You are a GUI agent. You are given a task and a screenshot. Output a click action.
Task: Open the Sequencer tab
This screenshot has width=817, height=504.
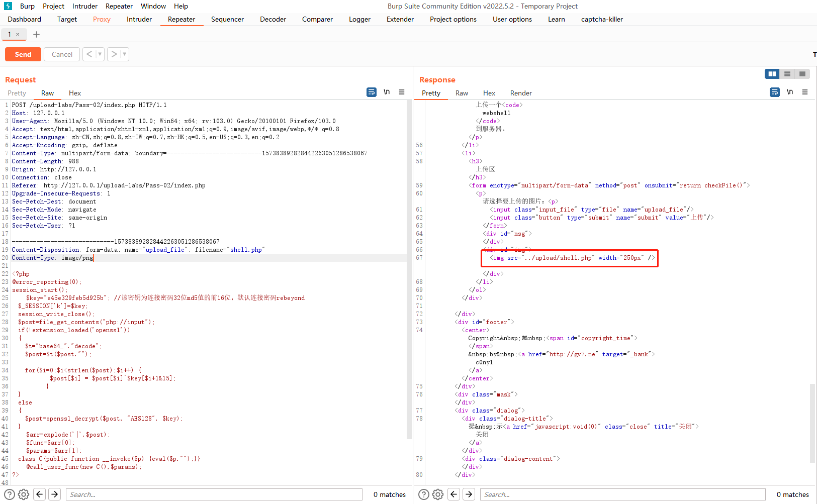(227, 19)
